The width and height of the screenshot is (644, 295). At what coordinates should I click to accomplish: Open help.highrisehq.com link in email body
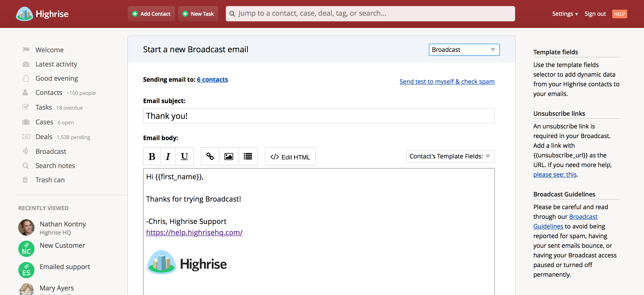(194, 232)
